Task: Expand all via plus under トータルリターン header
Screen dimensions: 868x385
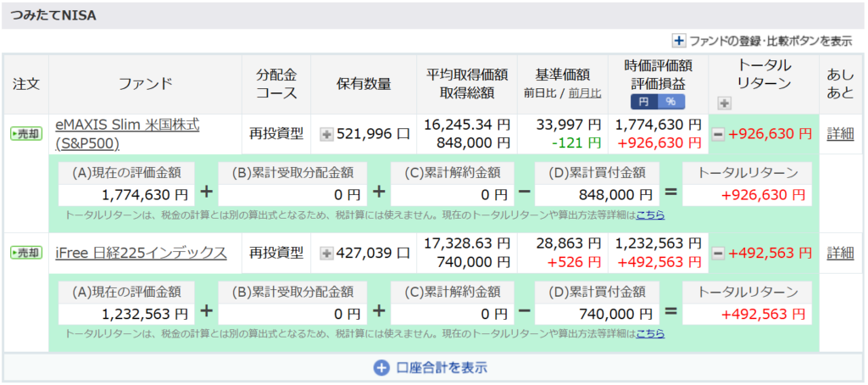Action: click(724, 103)
